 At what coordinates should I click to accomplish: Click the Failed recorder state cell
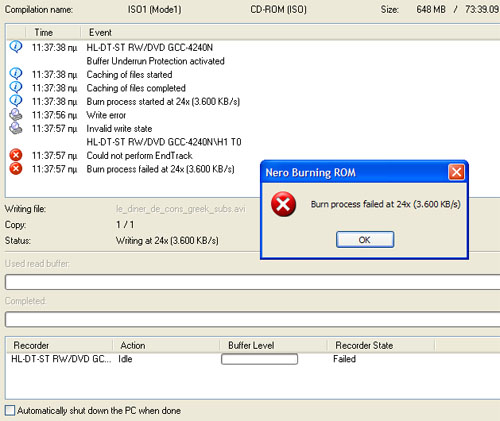(x=344, y=359)
